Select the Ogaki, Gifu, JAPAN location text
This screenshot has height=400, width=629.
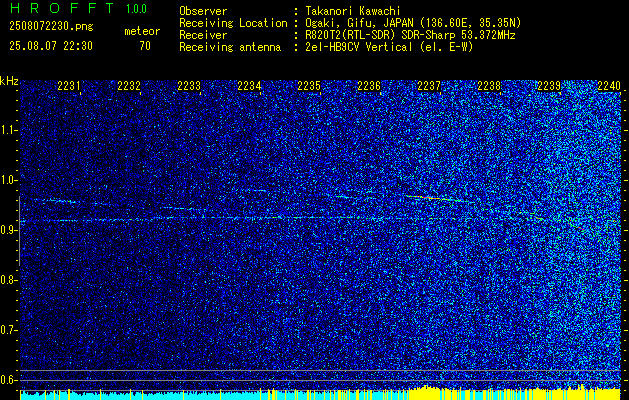413,24
